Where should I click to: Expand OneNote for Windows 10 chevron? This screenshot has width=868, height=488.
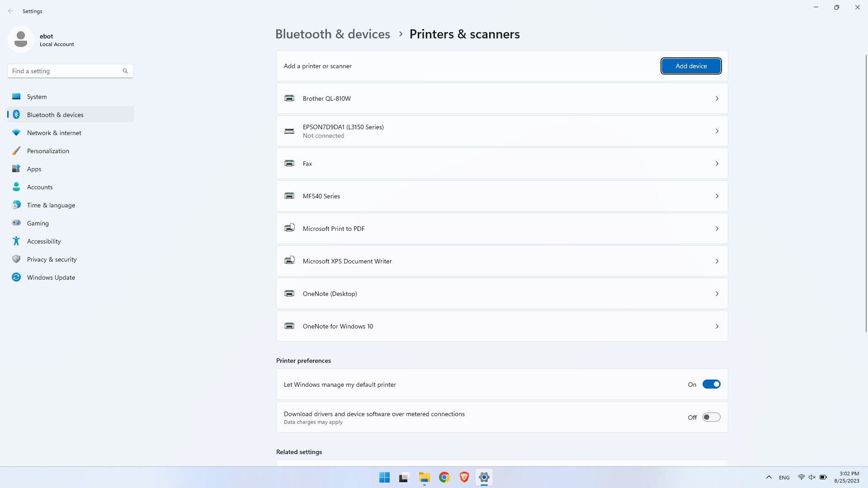(717, 326)
